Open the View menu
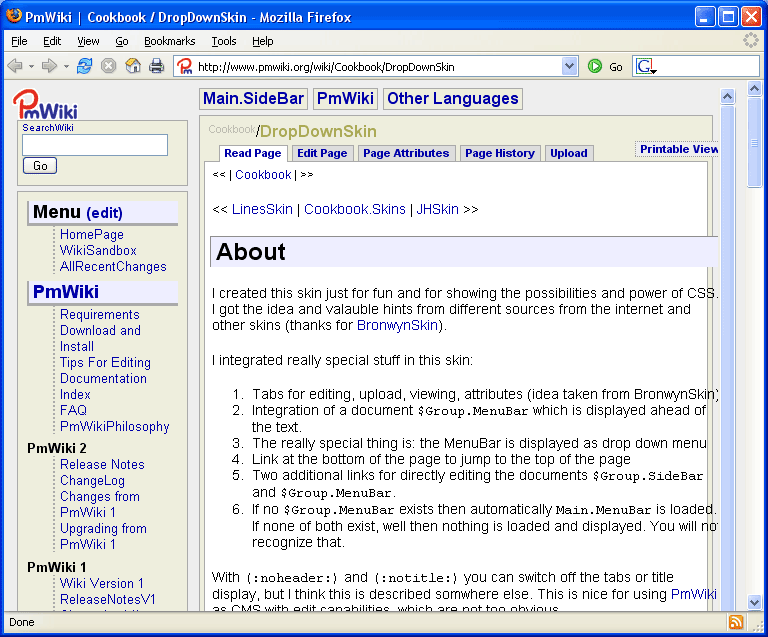The height and width of the screenshot is (637, 768). [88, 41]
